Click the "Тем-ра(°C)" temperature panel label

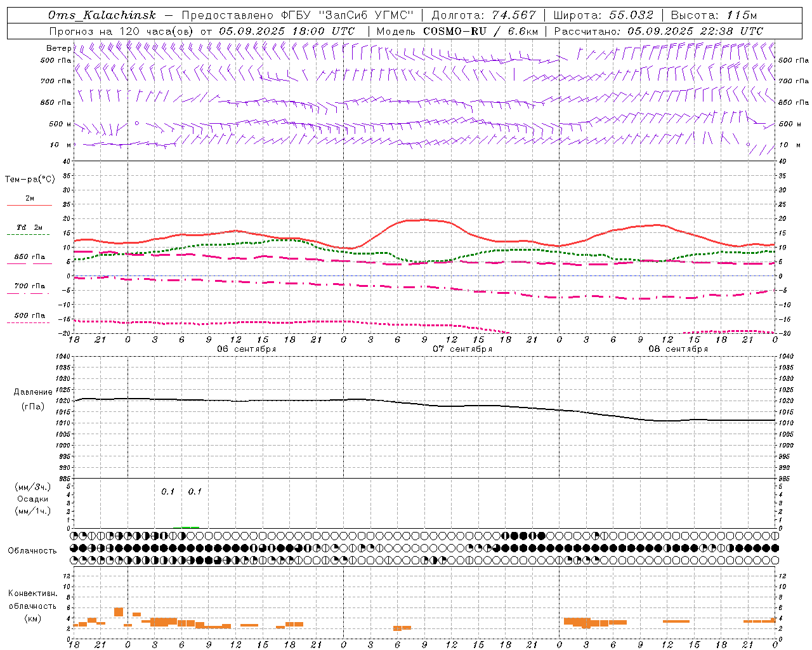coord(30,180)
